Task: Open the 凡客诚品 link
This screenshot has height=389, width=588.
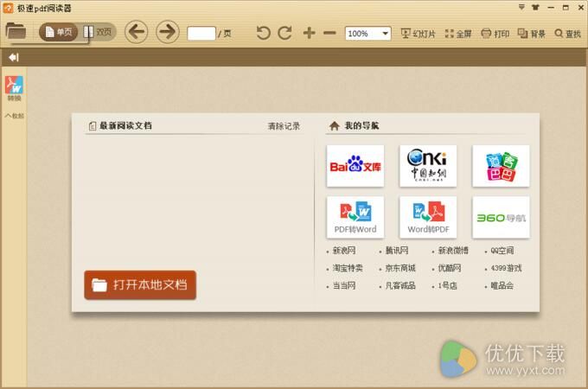Action: (400, 285)
